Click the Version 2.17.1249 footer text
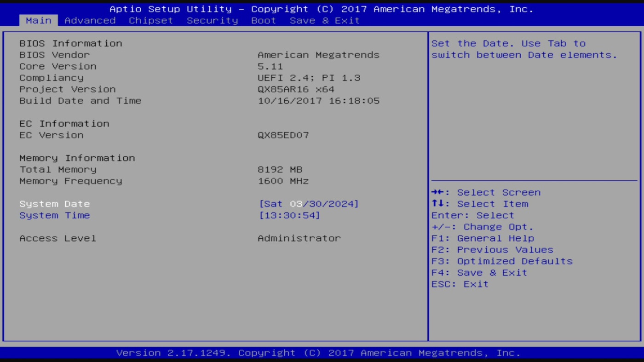The height and width of the screenshot is (362, 644). [x=318, y=353]
